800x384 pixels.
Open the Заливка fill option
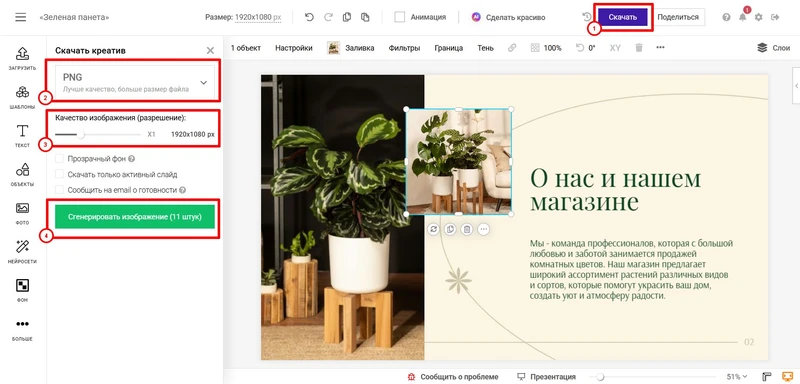360,48
